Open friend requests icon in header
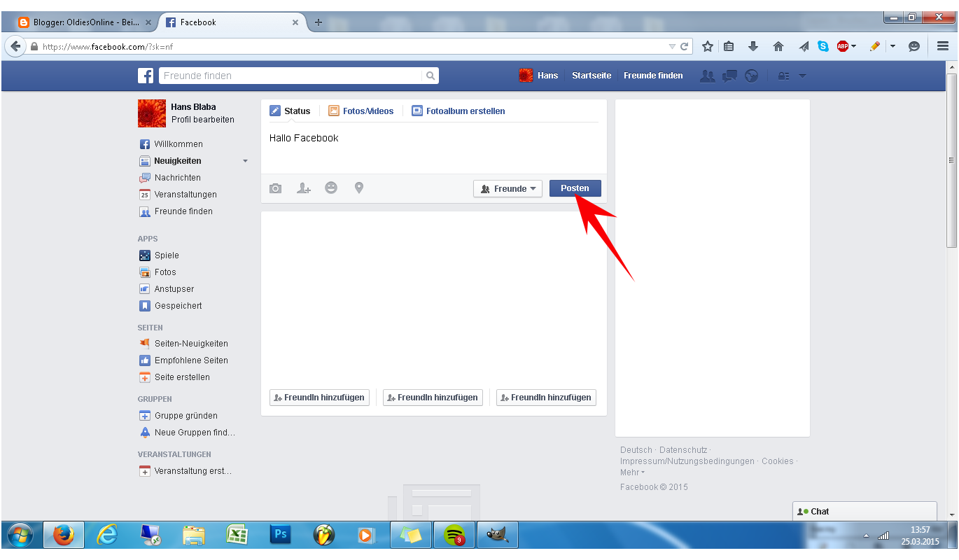This screenshot has width=959, height=560. (x=708, y=76)
